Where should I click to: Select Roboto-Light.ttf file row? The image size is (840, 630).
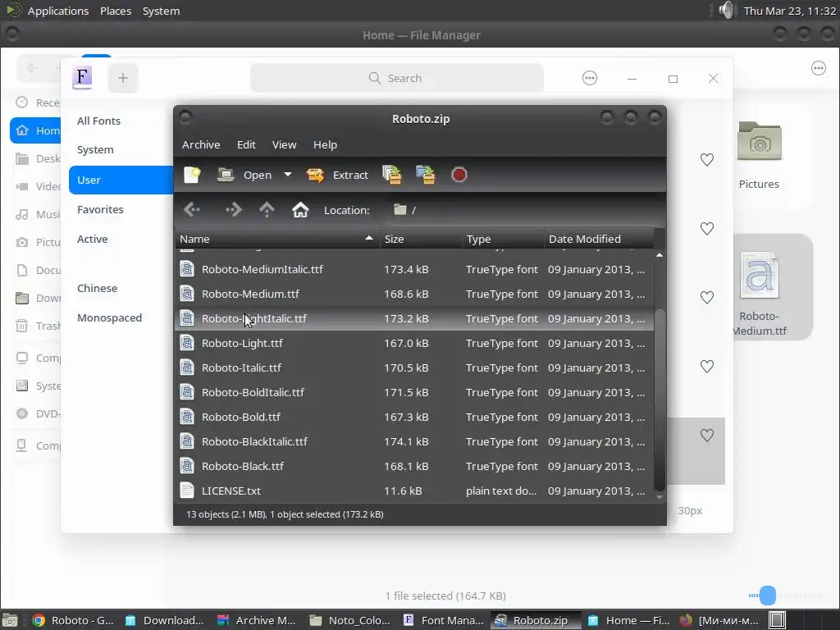point(414,344)
